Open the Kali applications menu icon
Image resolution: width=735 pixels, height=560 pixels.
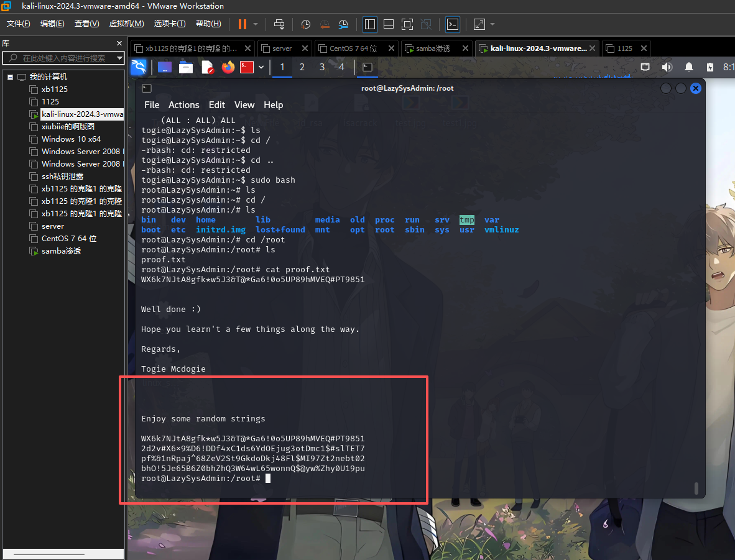[139, 67]
